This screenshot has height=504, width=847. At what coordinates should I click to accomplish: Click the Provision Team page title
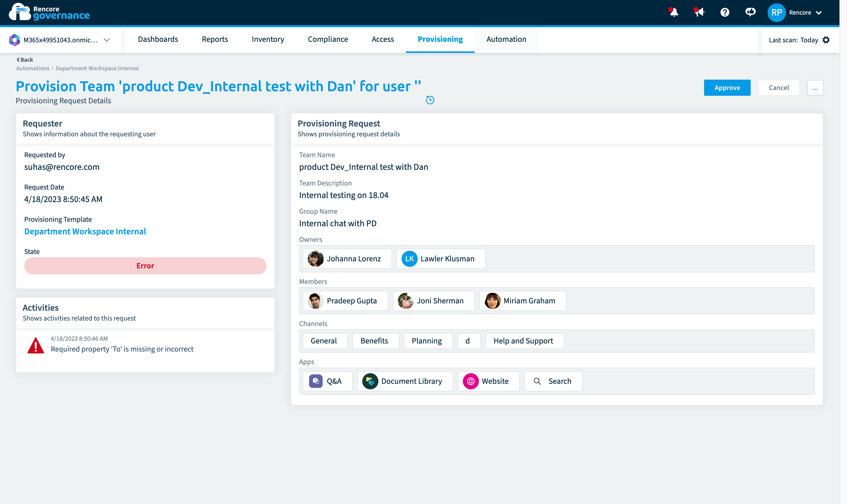pyautogui.click(x=219, y=86)
